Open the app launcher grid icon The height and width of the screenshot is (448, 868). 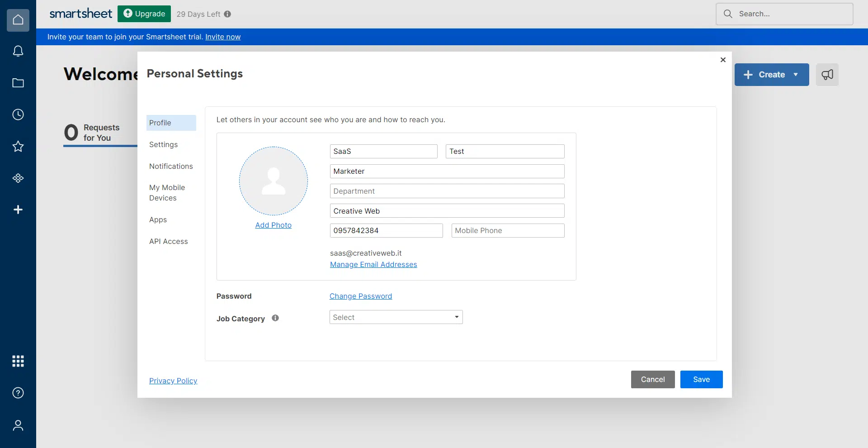point(18,361)
